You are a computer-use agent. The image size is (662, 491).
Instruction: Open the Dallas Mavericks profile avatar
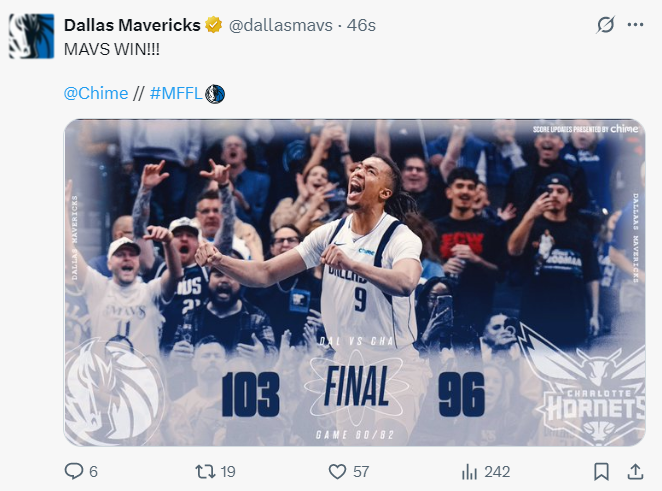click(x=32, y=36)
